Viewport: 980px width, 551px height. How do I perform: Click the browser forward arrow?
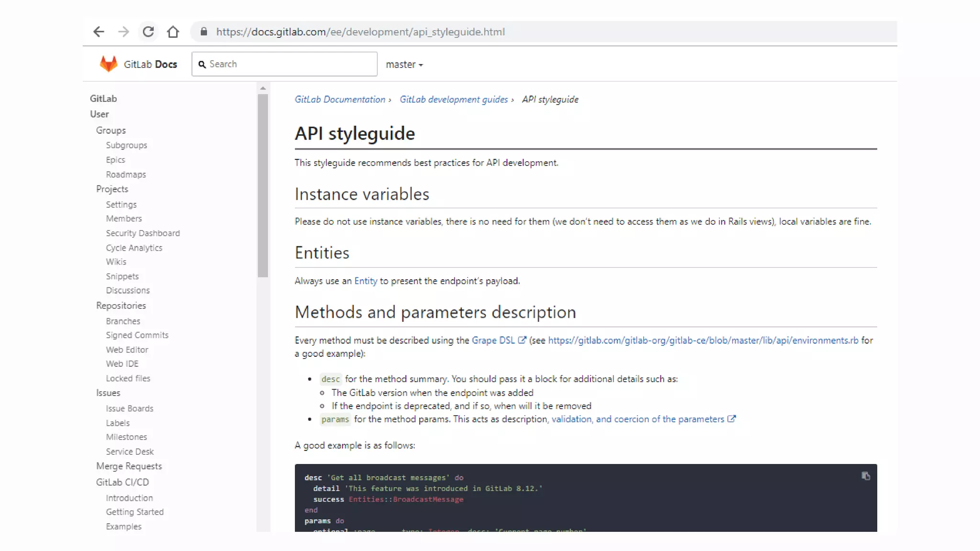pos(123,32)
